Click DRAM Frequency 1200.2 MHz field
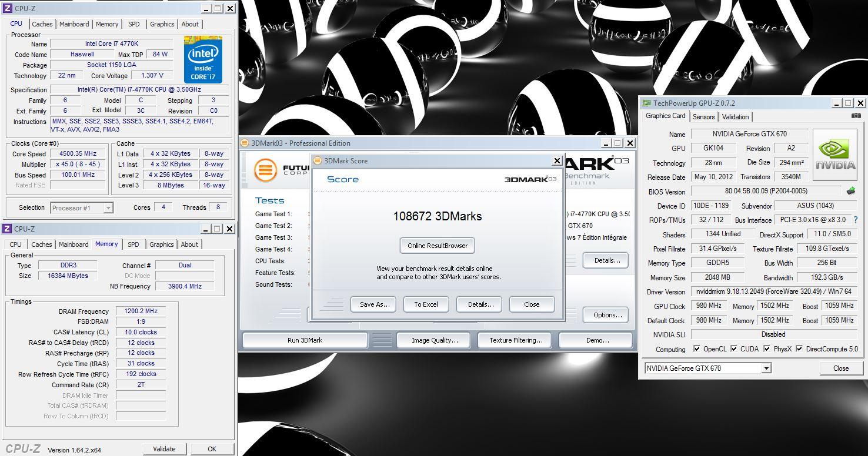868x456 pixels. [141, 311]
